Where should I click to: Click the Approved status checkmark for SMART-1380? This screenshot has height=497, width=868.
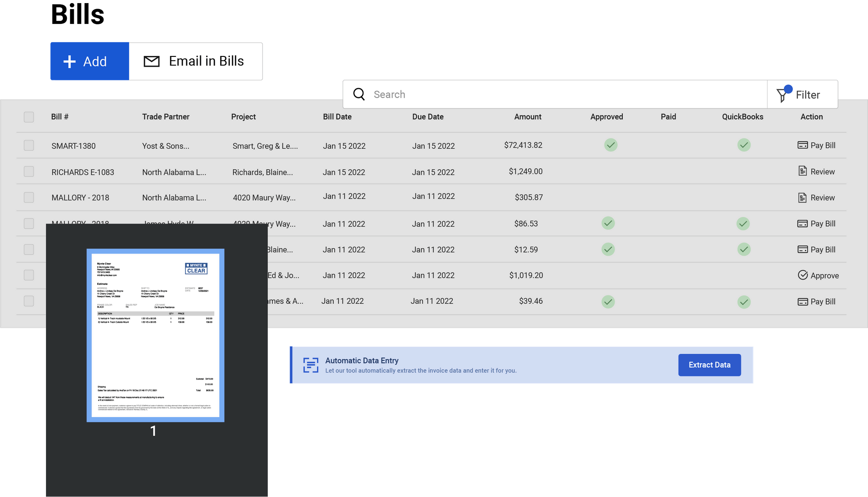611,145
